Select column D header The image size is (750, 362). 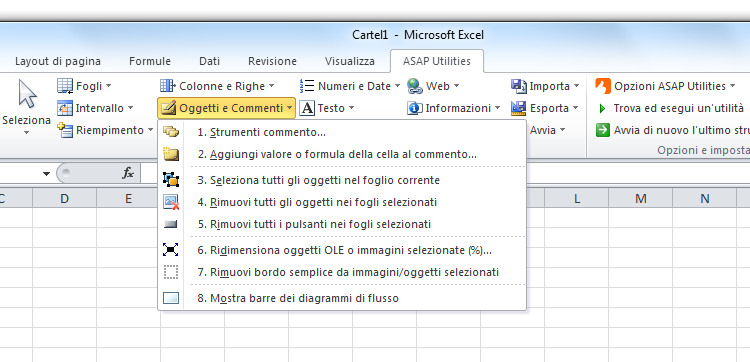[64, 198]
